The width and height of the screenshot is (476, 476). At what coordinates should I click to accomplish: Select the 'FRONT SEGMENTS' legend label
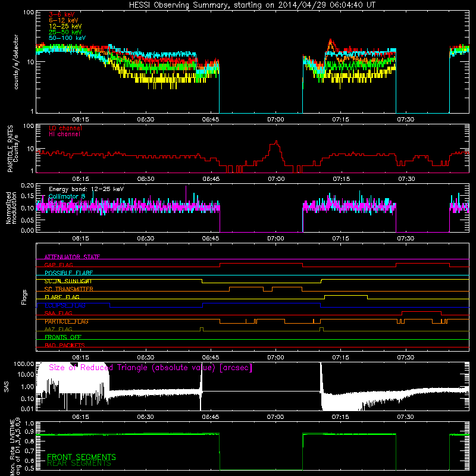tap(82, 457)
